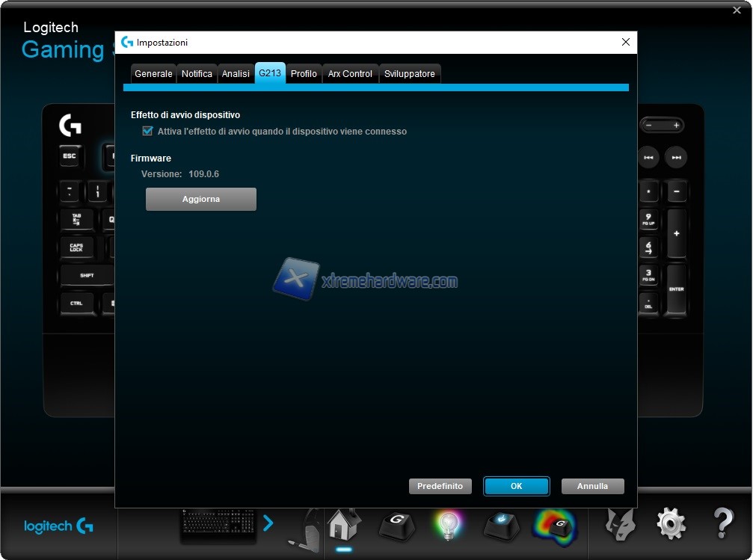Select the G-key customization keycap icon
The image size is (753, 560).
397,526
